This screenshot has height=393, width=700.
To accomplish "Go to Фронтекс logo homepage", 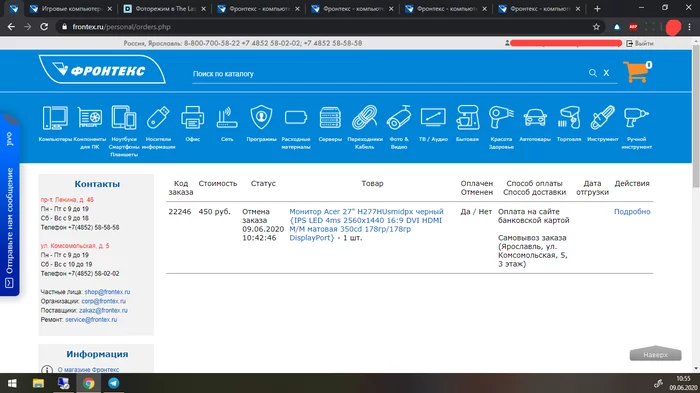I will (x=102, y=69).
